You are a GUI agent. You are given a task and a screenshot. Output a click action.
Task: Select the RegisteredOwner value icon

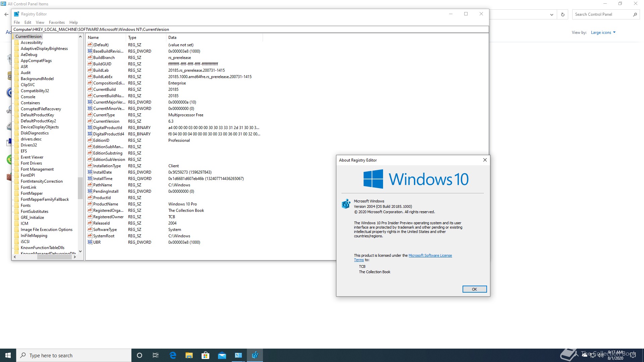[90, 217]
